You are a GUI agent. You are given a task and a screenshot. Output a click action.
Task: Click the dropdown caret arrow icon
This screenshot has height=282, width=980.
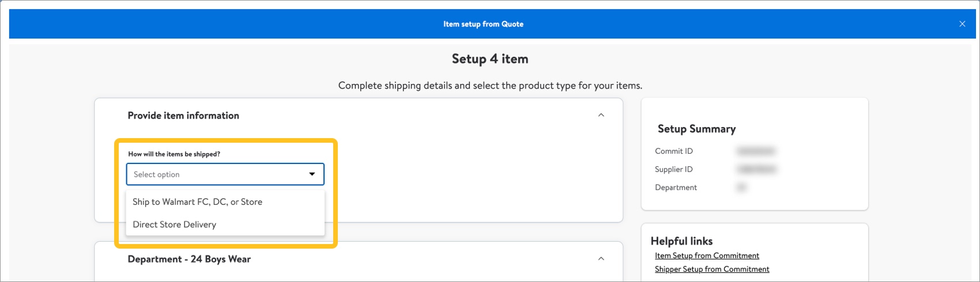[312, 174]
